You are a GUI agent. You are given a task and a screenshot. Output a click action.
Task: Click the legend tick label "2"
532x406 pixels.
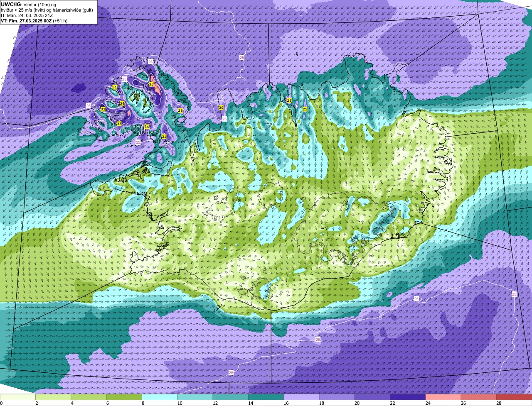tap(37, 403)
